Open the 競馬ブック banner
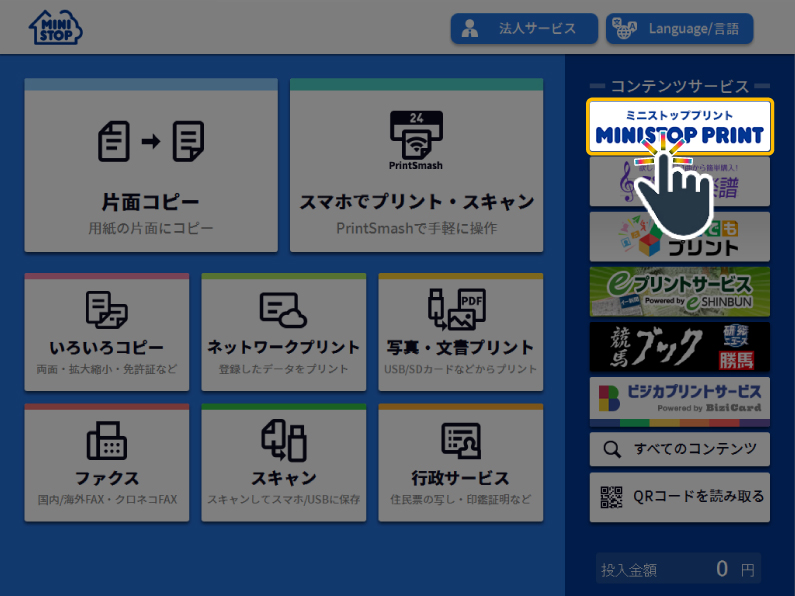This screenshot has height=596, width=795. tap(679, 347)
